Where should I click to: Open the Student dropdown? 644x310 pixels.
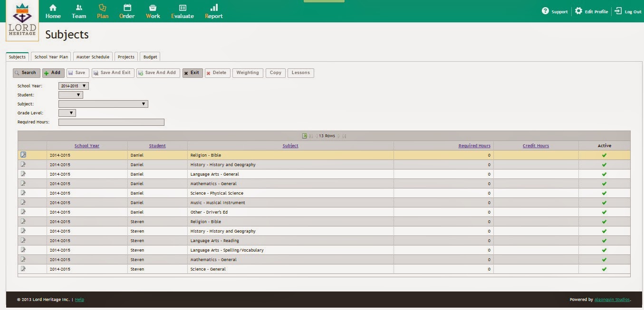click(x=71, y=95)
